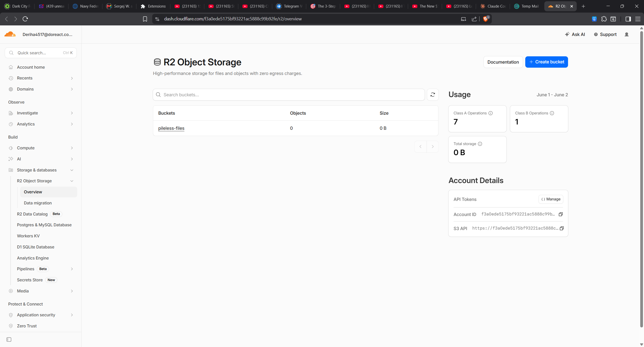Click the browser address bar URL

[x=233, y=19]
